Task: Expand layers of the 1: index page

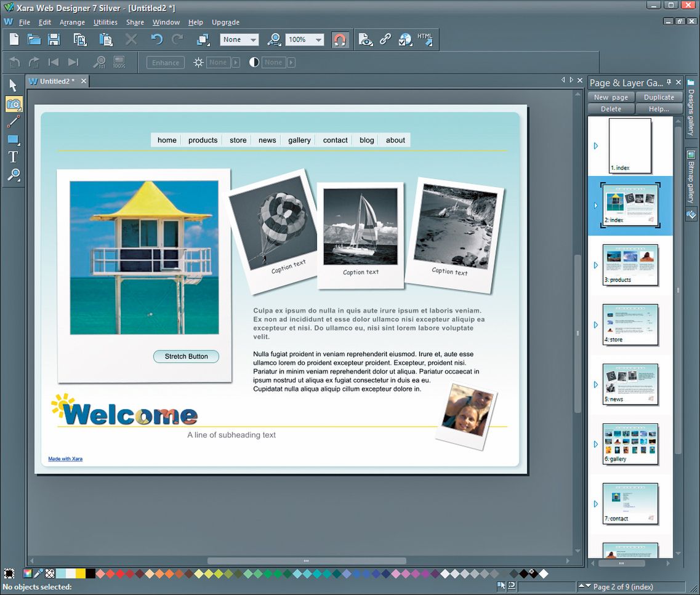Action: tap(596, 146)
